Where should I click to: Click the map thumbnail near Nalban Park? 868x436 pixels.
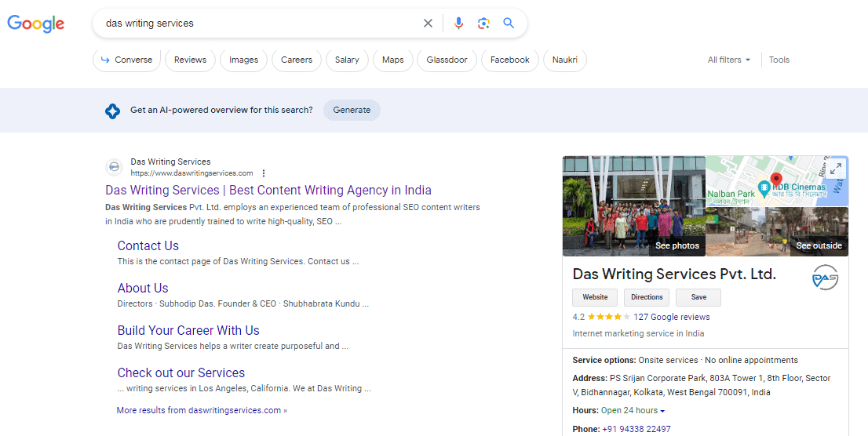tap(777, 181)
